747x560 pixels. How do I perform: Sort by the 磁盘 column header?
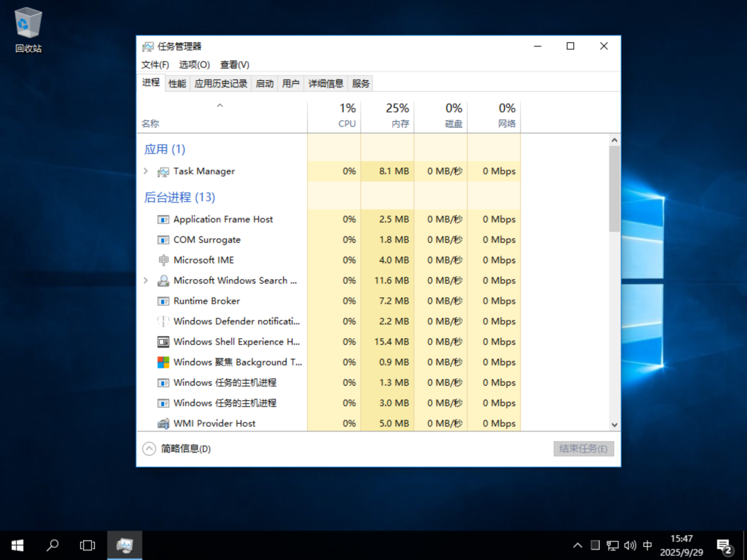pos(441,117)
